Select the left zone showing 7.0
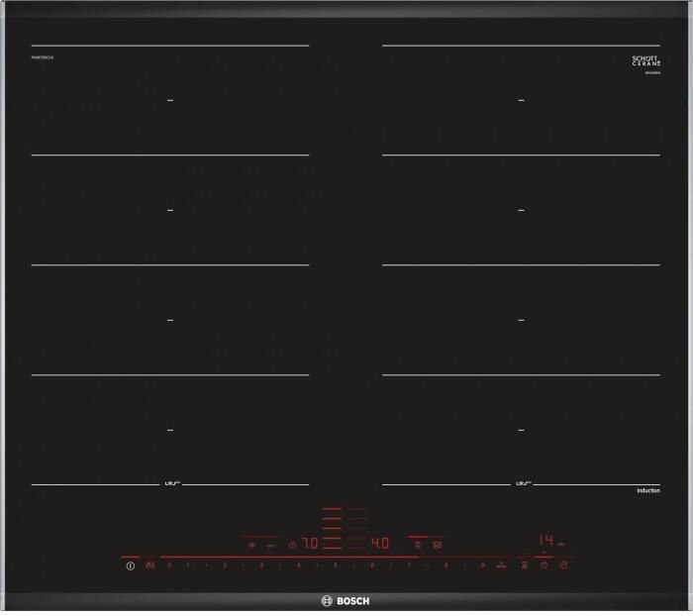The height and width of the screenshot is (616, 693). pos(310,543)
